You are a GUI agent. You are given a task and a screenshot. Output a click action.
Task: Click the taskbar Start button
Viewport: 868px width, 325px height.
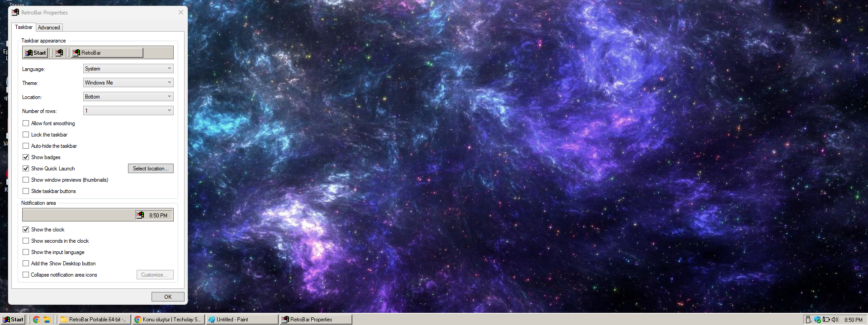pyautogui.click(x=13, y=320)
